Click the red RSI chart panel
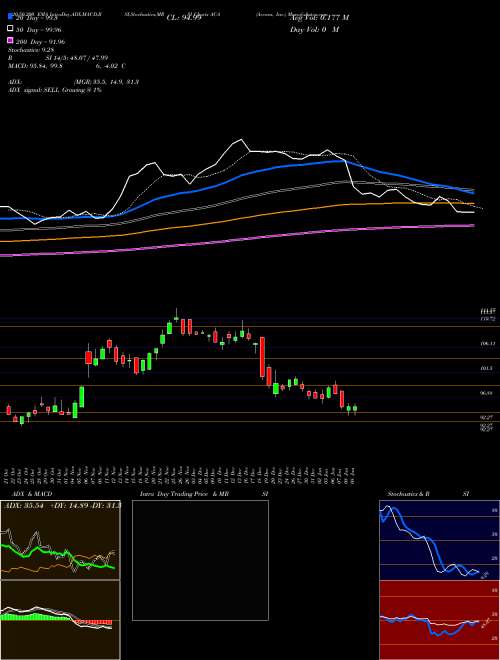500x660 pixels. (439, 620)
